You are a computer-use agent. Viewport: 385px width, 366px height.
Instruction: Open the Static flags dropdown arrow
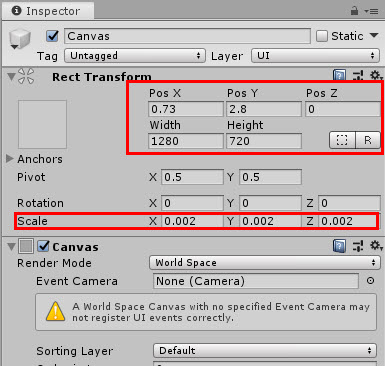pos(374,35)
